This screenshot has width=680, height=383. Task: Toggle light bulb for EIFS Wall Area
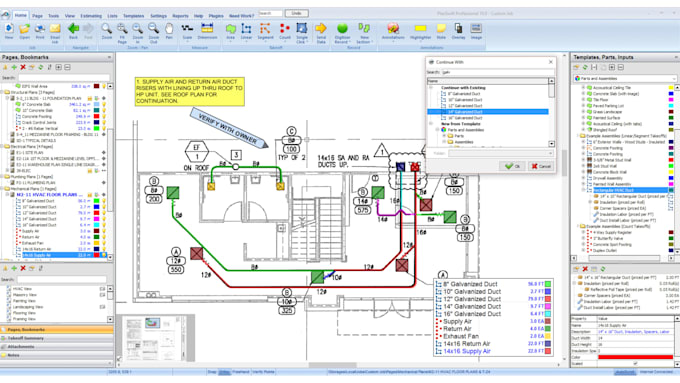104,86
